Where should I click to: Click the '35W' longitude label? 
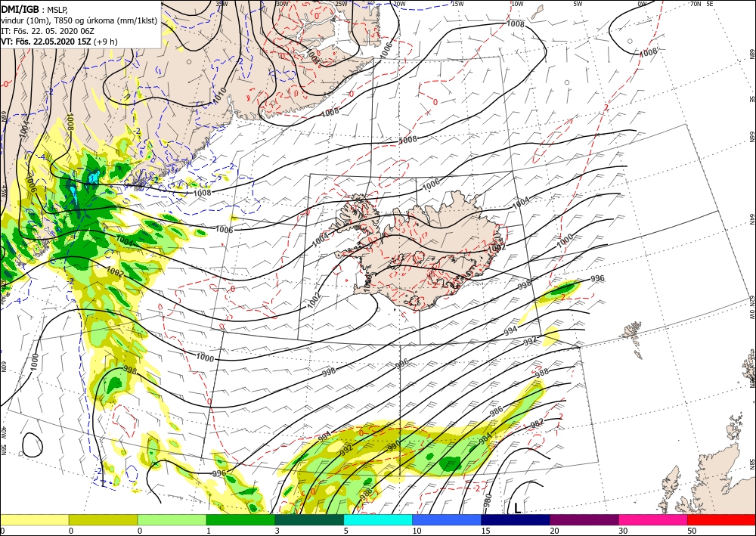click(x=222, y=4)
